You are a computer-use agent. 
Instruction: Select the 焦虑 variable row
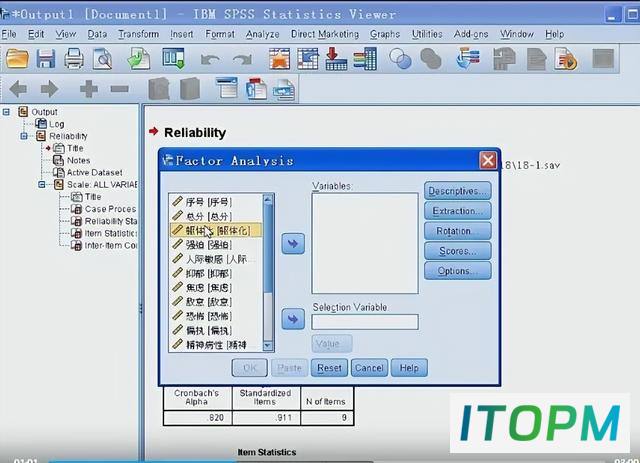[x=215, y=287]
